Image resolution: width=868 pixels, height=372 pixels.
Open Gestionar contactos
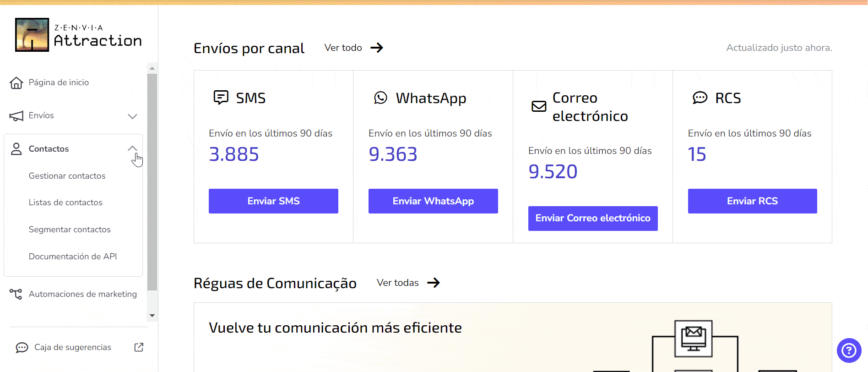coord(67,176)
